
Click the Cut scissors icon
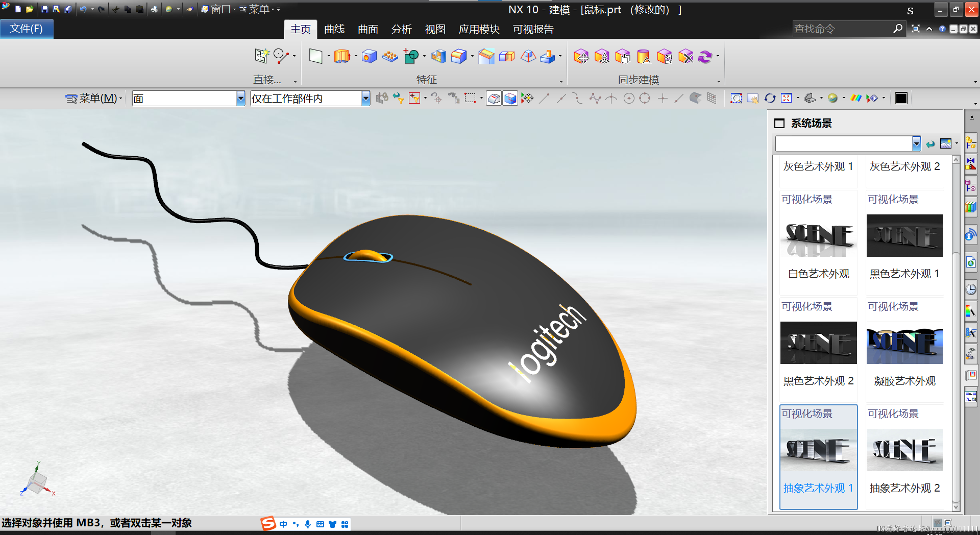[x=116, y=9]
